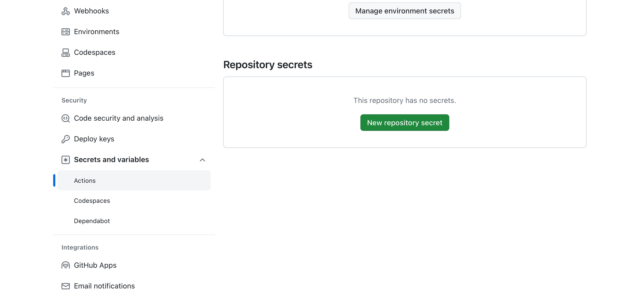Click the Code security and analysis icon

(x=65, y=118)
